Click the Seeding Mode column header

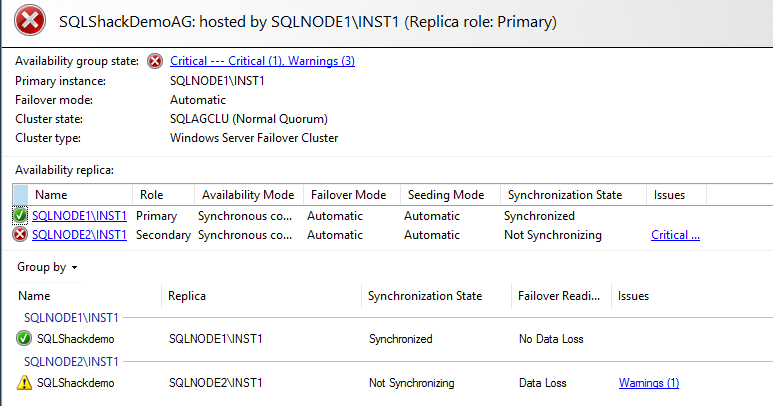(444, 195)
